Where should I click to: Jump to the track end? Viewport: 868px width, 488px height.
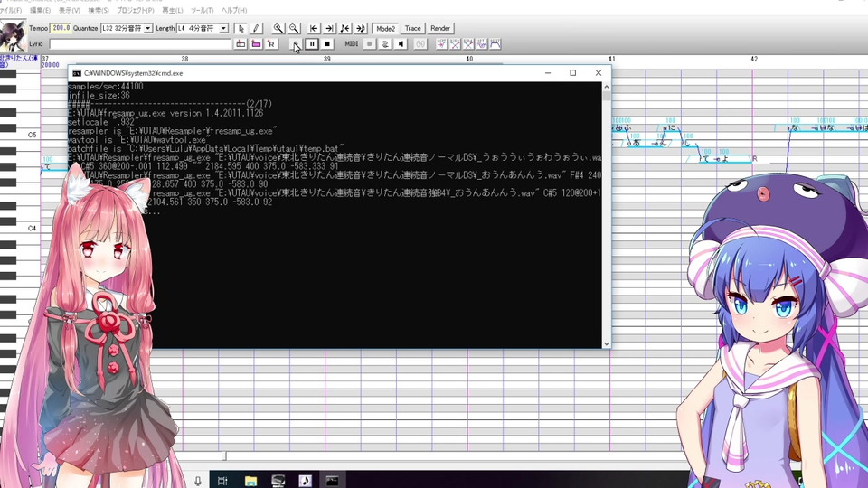click(329, 28)
